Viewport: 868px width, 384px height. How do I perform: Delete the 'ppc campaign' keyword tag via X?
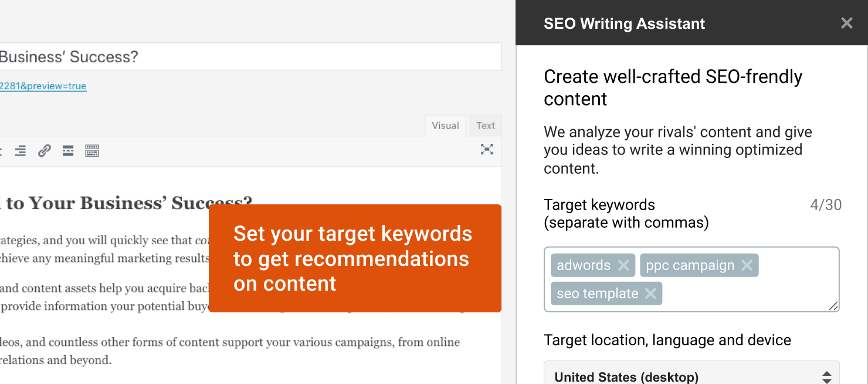pos(747,265)
